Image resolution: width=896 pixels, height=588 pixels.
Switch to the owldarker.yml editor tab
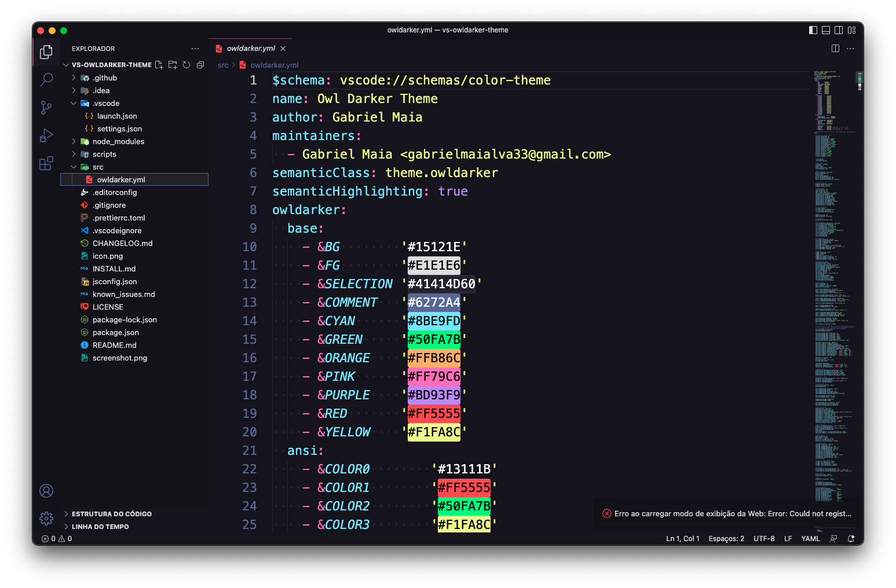coord(250,49)
